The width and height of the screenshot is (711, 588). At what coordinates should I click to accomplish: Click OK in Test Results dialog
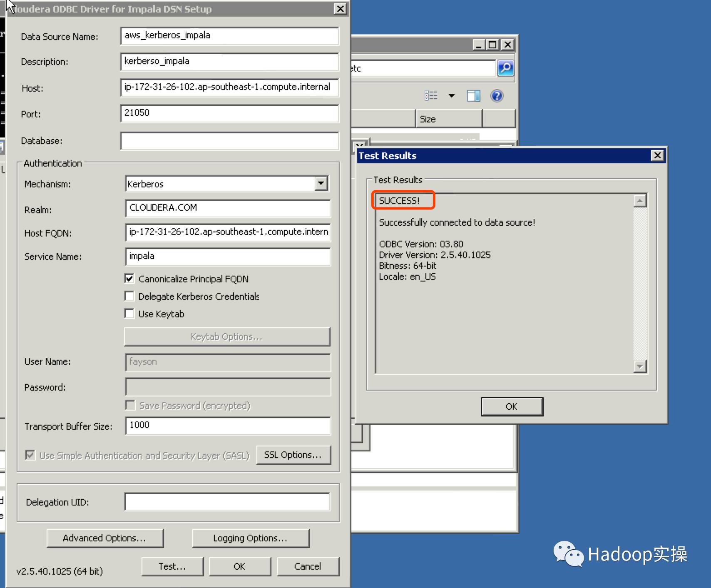(x=512, y=406)
